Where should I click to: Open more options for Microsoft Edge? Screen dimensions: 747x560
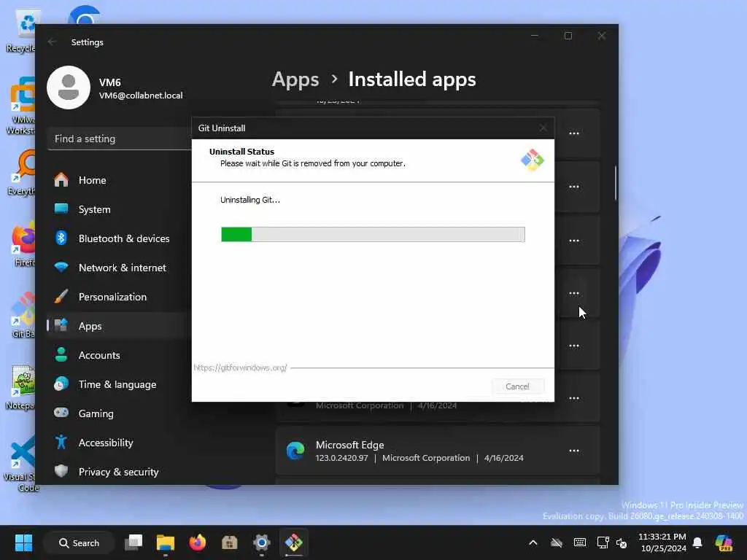coord(574,451)
